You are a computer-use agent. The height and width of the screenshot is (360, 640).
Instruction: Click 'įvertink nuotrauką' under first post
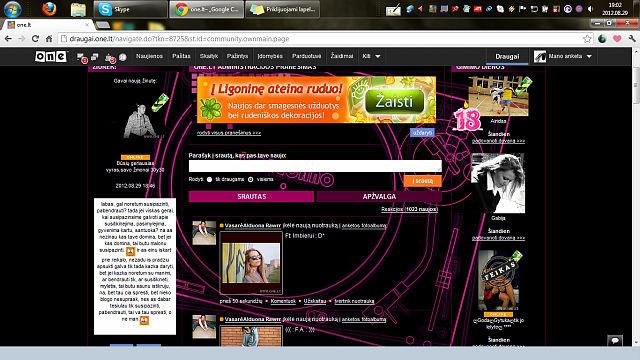354,301
